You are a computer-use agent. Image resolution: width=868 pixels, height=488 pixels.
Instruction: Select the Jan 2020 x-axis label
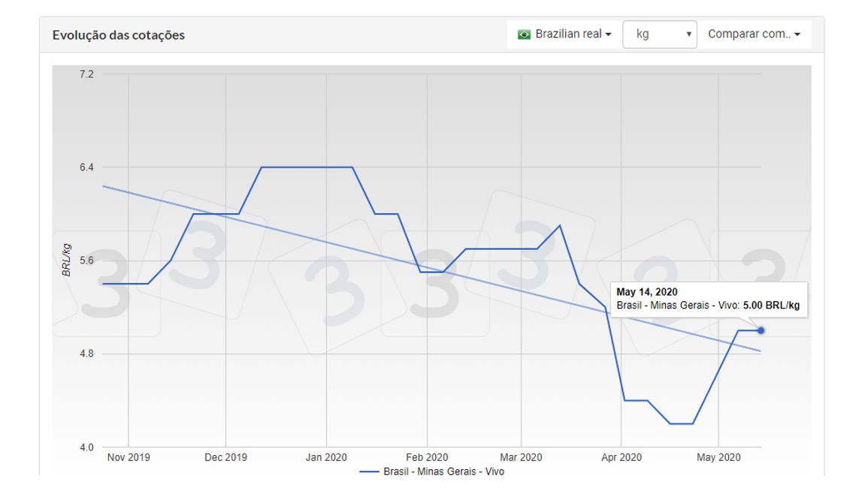tap(326, 457)
